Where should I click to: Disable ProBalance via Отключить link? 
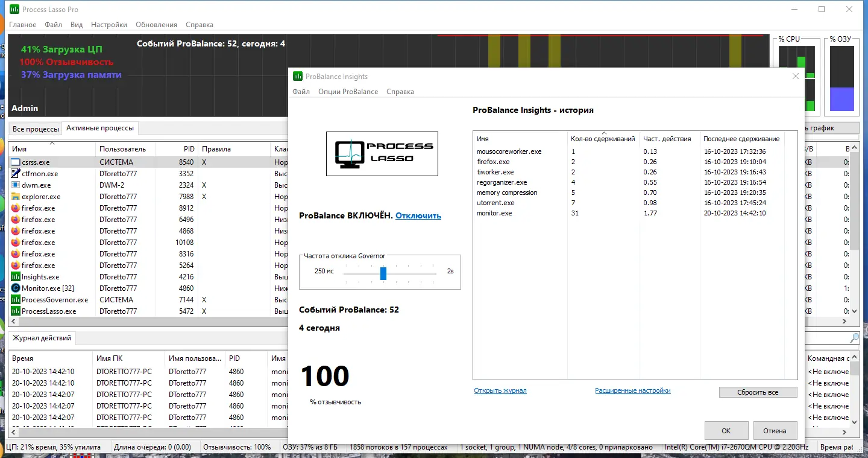click(418, 215)
